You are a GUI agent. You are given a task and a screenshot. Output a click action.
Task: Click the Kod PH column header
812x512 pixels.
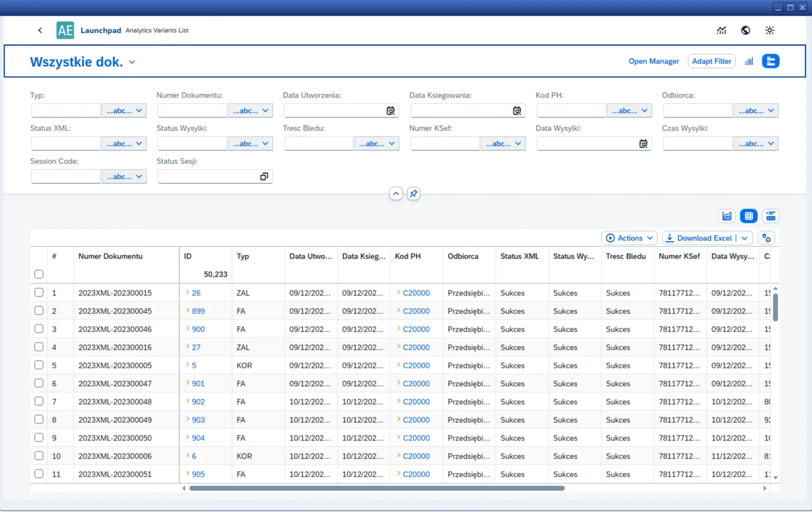point(408,256)
